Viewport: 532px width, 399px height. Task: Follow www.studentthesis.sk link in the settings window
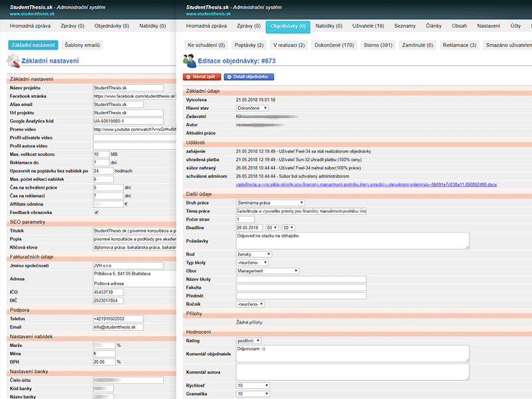pyautogui.click(x=32, y=14)
